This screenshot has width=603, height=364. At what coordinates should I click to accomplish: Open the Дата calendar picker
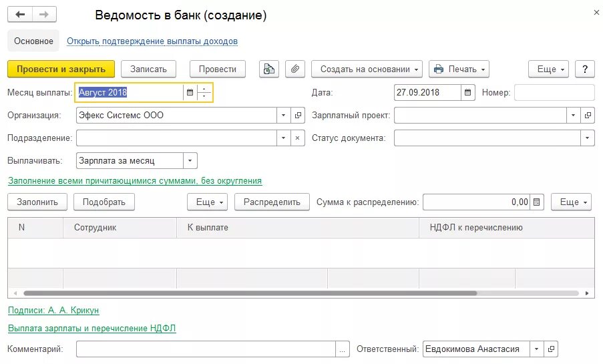pos(468,93)
